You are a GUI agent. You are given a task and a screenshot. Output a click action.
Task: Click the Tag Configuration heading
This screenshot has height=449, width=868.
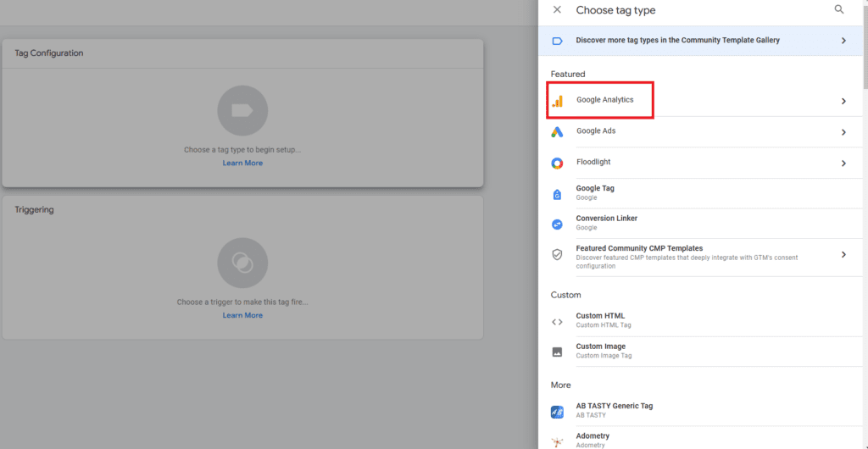[48, 53]
